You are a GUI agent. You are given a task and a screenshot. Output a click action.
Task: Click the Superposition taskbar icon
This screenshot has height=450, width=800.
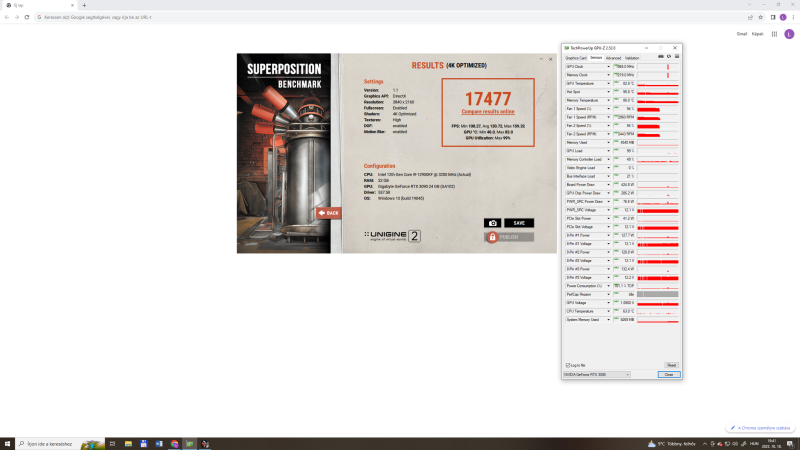tap(205, 444)
